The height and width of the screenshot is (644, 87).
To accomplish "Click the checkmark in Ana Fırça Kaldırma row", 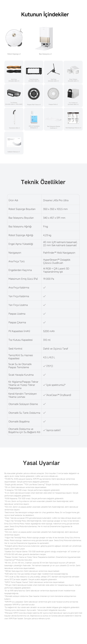I will (x=44, y=288).
